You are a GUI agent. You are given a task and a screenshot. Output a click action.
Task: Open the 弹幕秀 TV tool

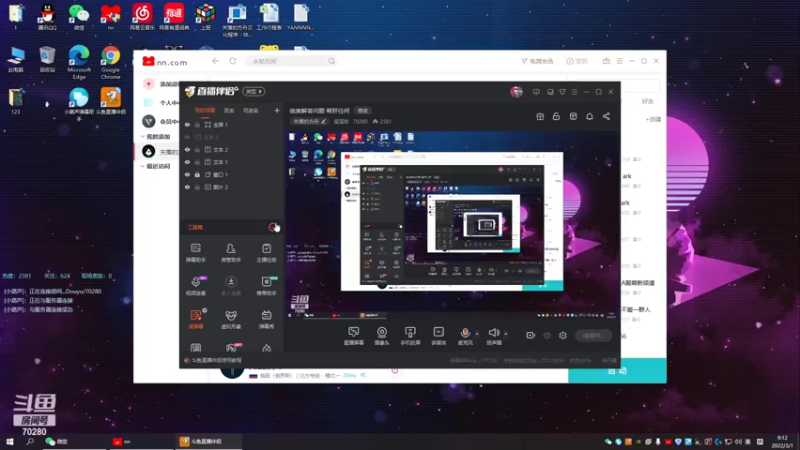pyautogui.click(x=266, y=319)
